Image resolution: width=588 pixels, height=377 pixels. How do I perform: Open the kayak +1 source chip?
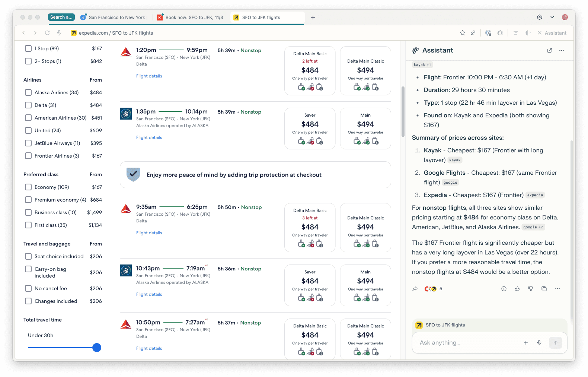pos(422,65)
